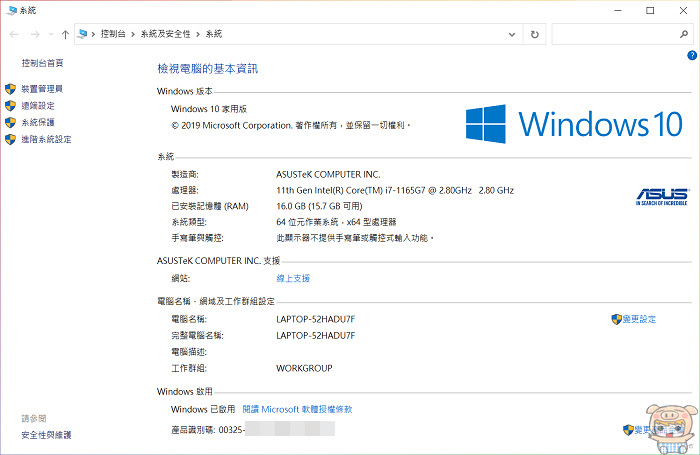Click the Windows 已啟用 status text
This screenshot has height=455, width=700.
[x=203, y=409]
